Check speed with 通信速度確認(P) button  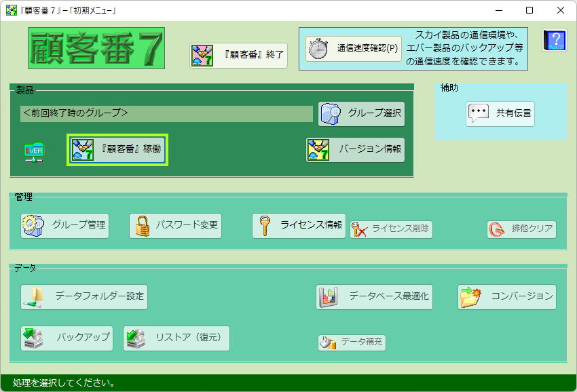pos(353,49)
